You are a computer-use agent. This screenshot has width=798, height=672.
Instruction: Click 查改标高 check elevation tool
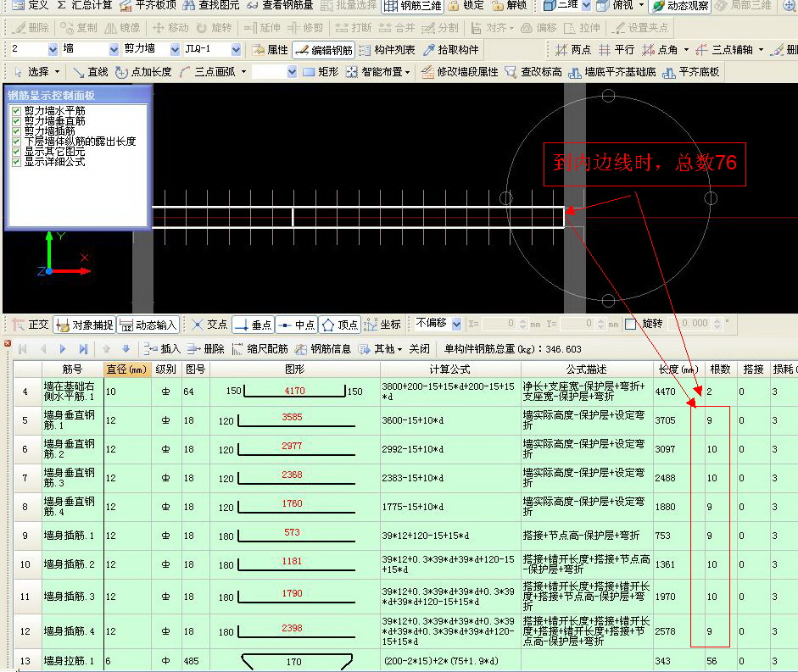[533, 72]
